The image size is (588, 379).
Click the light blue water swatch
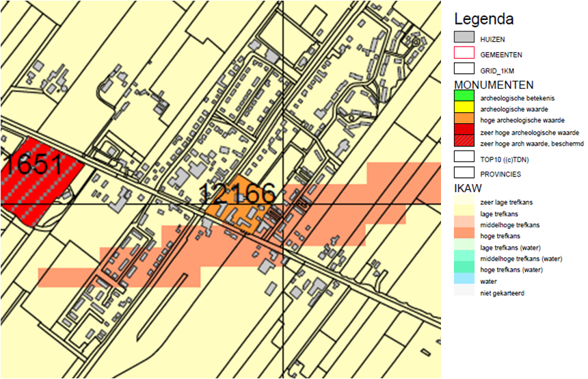(x=464, y=278)
